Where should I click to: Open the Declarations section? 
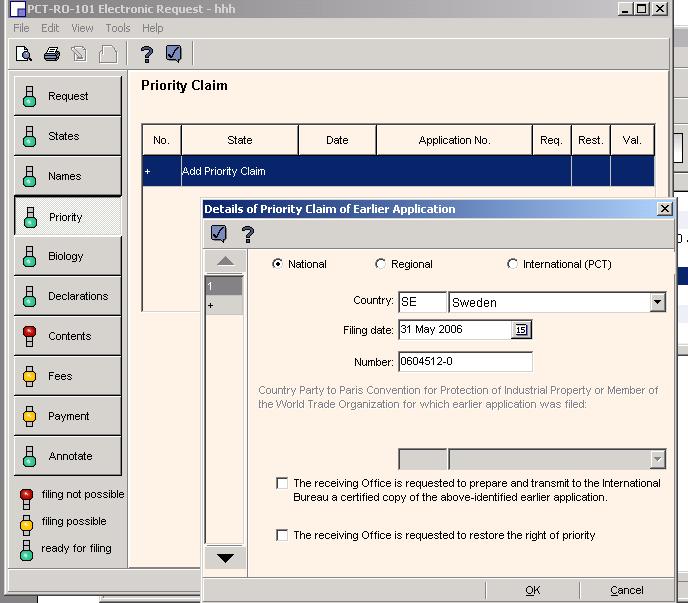point(68,296)
